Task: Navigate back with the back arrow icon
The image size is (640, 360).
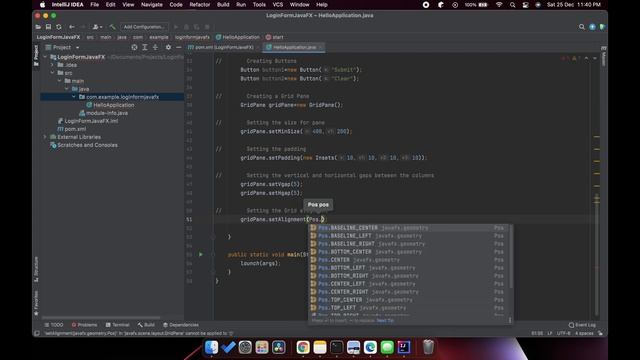Action: click(x=72, y=27)
